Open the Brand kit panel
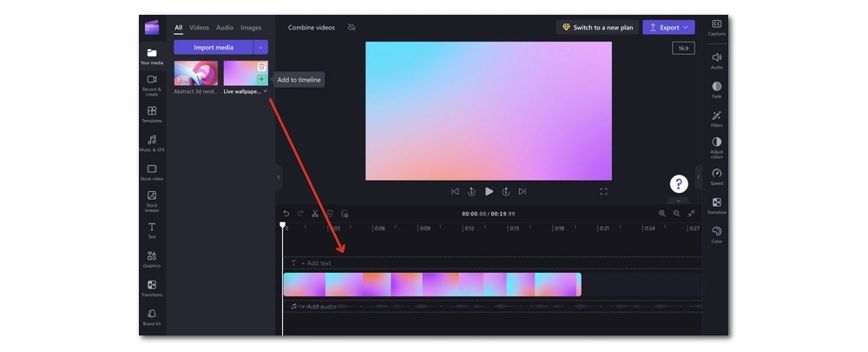 [x=152, y=317]
